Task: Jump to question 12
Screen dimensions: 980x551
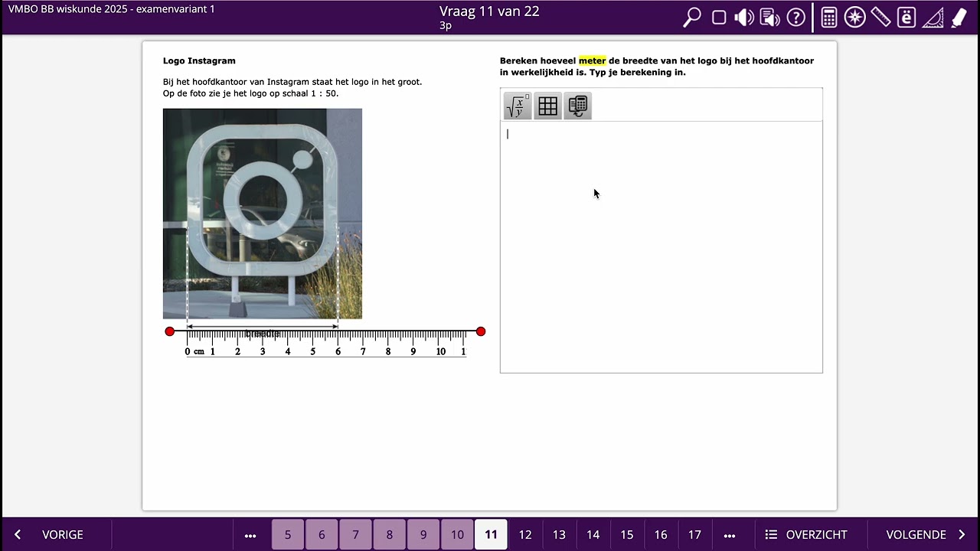Action: [x=525, y=535]
